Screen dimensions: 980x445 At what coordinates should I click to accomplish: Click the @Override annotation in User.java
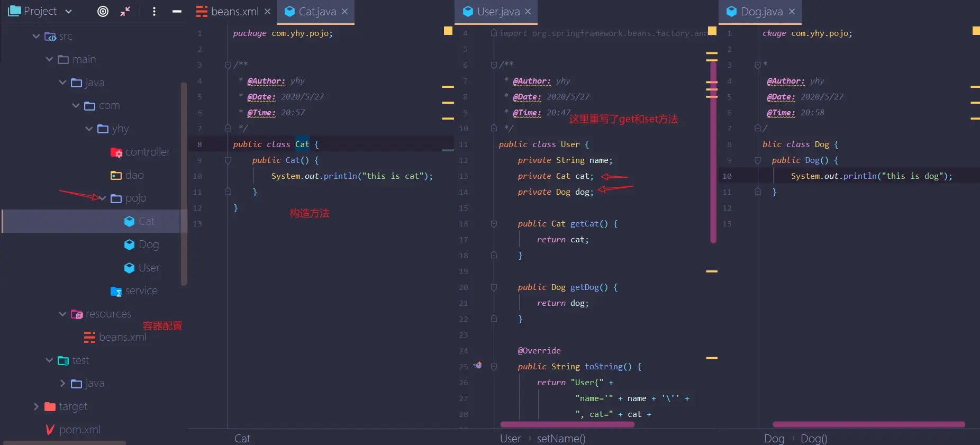(x=539, y=351)
